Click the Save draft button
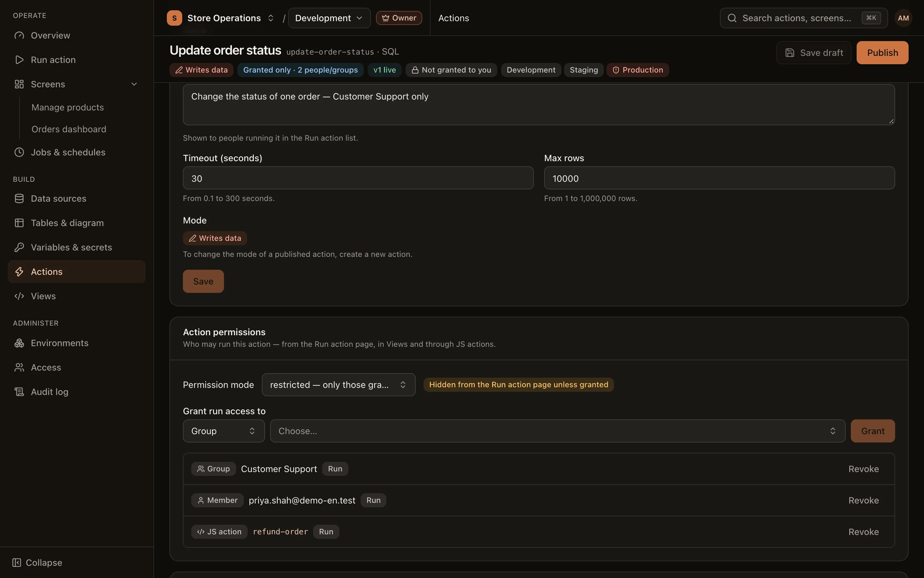Viewport: 924px width, 578px height. click(814, 53)
